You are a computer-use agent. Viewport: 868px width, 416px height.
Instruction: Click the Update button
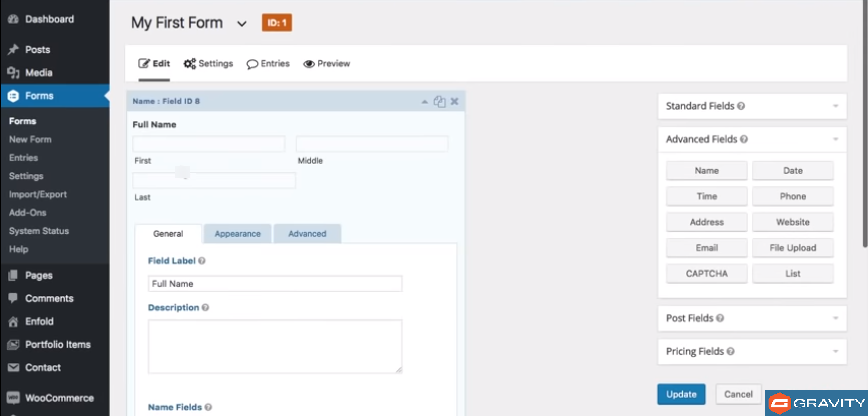pyautogui.click(x=681, y=394)
